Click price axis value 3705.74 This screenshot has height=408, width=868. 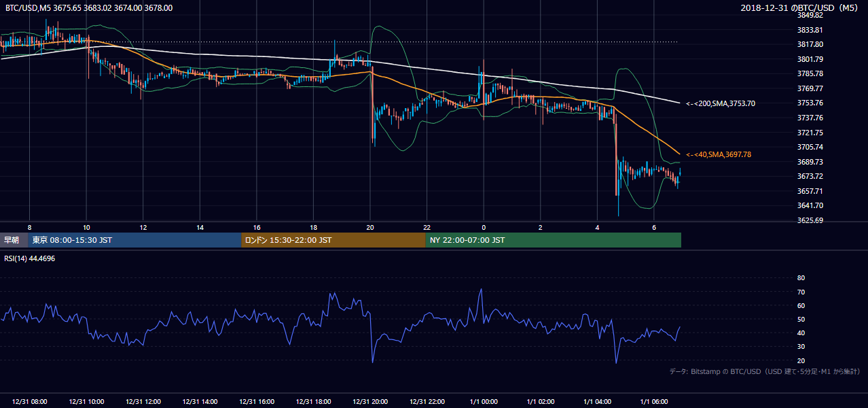click(x=810, y=147)
